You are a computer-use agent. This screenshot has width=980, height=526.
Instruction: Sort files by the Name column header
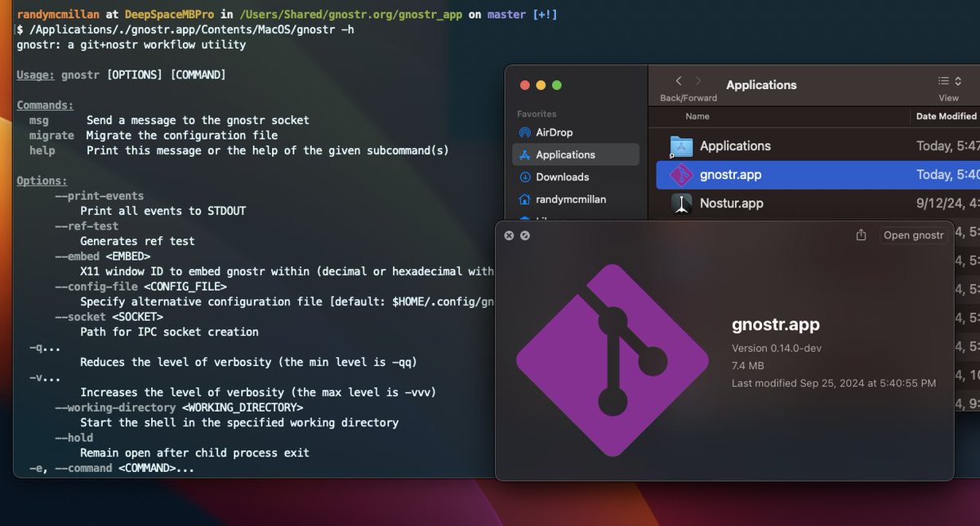[x=697, y=116]
